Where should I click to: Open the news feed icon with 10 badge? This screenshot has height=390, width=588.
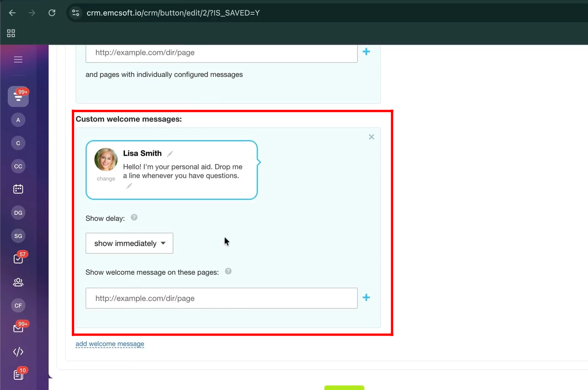coord(18,375)
